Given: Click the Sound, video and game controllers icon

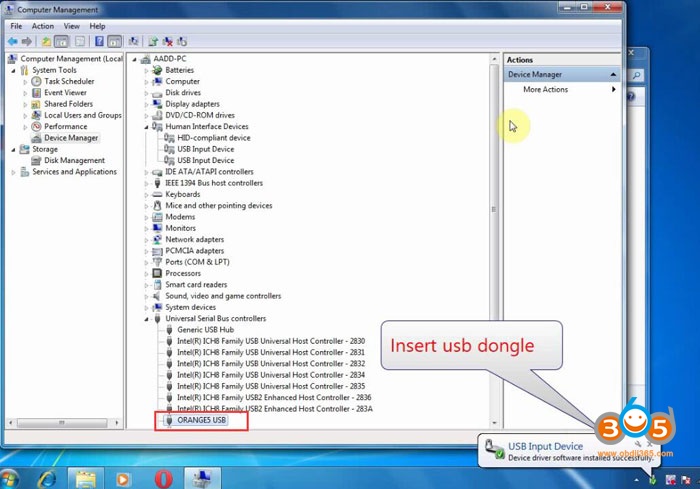Looking at the screenshot, I should click(x=157, y=296).
